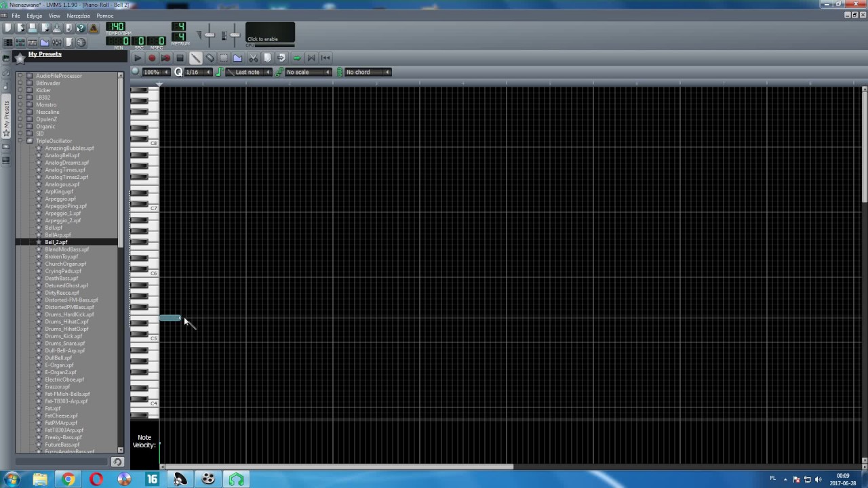Viewport: 868px width, 488px height.
Task: Open the My samples side tab (note icon)
Action: [6, 85]
